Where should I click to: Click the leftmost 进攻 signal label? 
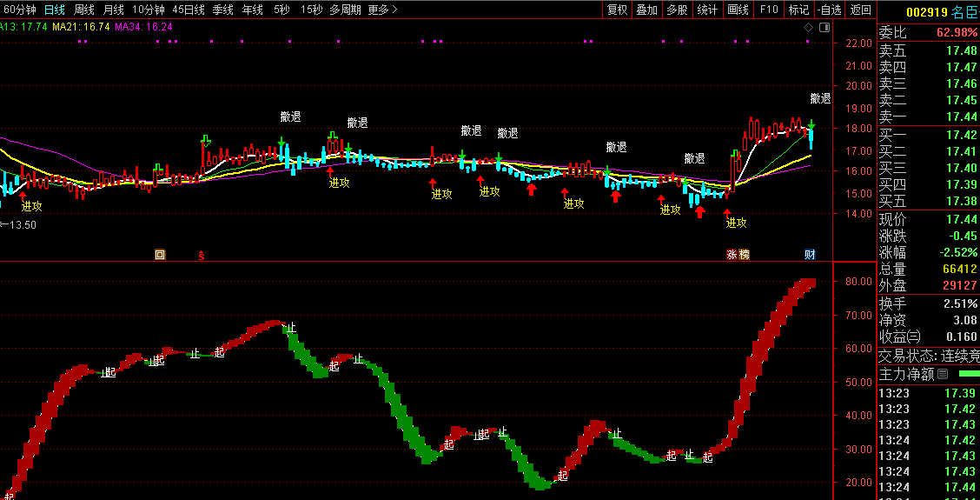coord(32,206)
